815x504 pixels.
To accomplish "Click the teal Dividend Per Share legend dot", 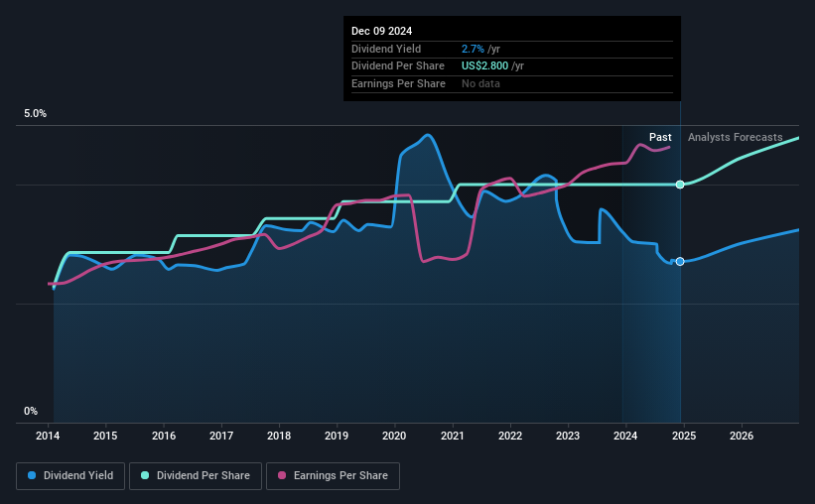I will [145, 475].
